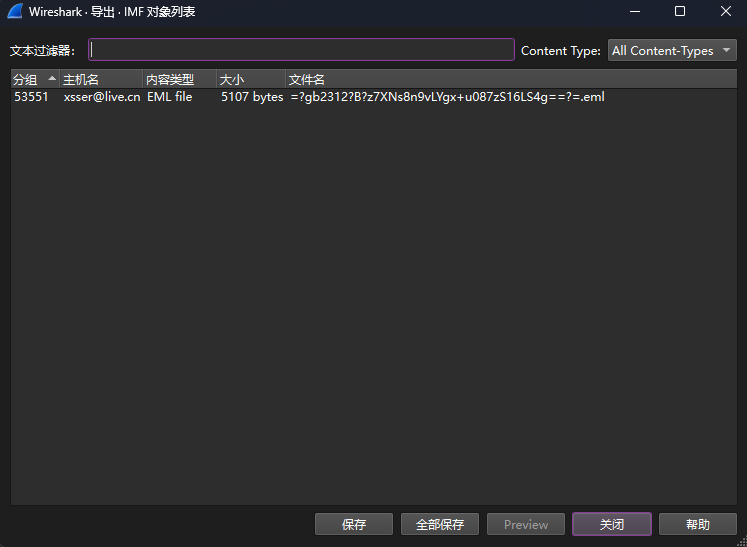Click the EML file content type cell
Image resolution: width=747 pixels, height=547 pixels.
click(170, 97)
